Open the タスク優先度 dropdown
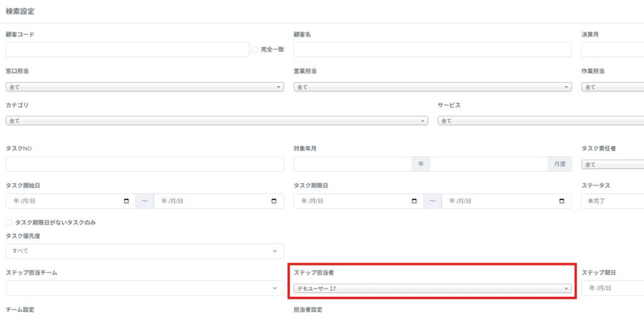Image resolution: width=644 pixels, height=317 pixels. pos(145,251)
